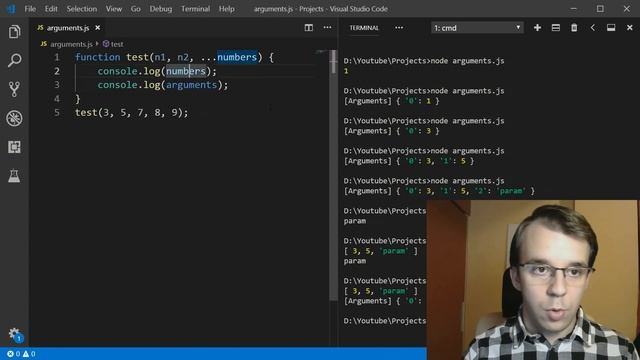Create a new terminal with plus icon
Image resolution: width=640 pixels, height=360 pixels.
coord(537,28)
